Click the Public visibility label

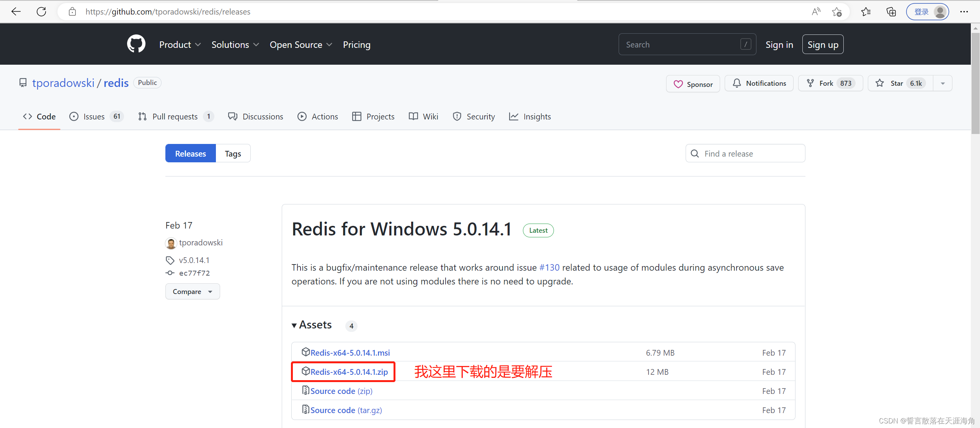(x=147, y=83)
